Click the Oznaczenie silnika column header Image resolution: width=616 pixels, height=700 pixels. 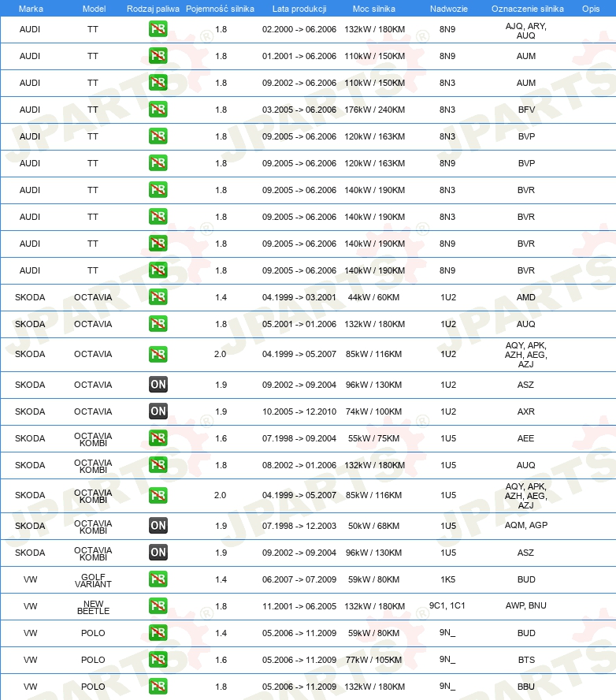pyautogui.click(x=527, y=9)
